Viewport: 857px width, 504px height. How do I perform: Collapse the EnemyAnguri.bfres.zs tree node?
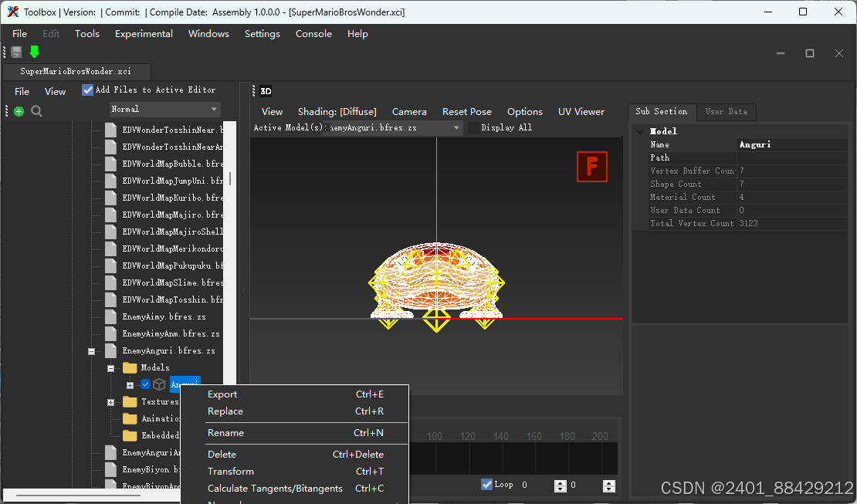click(91, 351)
